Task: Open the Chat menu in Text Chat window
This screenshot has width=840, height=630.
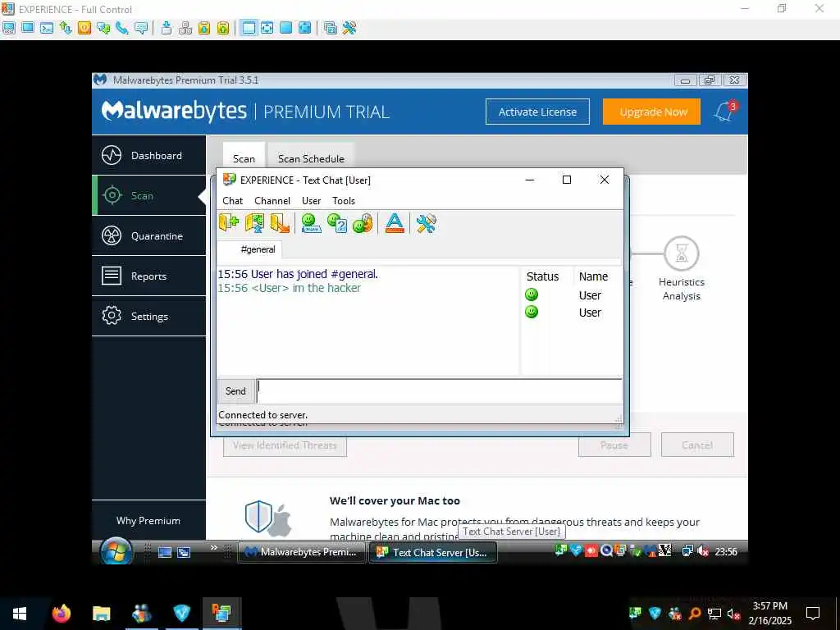Action: pos(232,200)
